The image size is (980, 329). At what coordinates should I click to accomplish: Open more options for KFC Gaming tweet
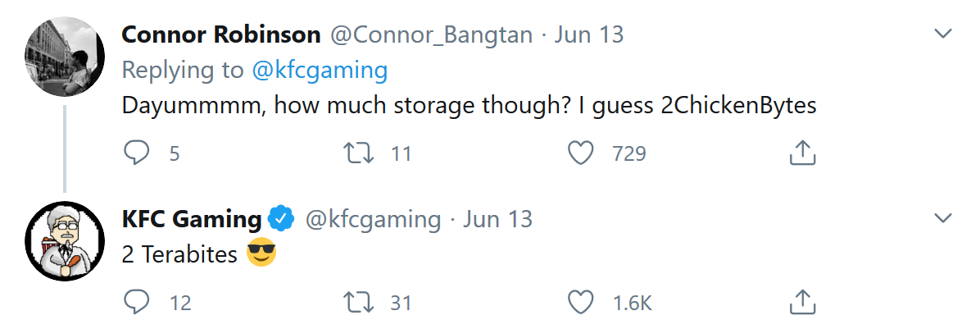(941, 218)
